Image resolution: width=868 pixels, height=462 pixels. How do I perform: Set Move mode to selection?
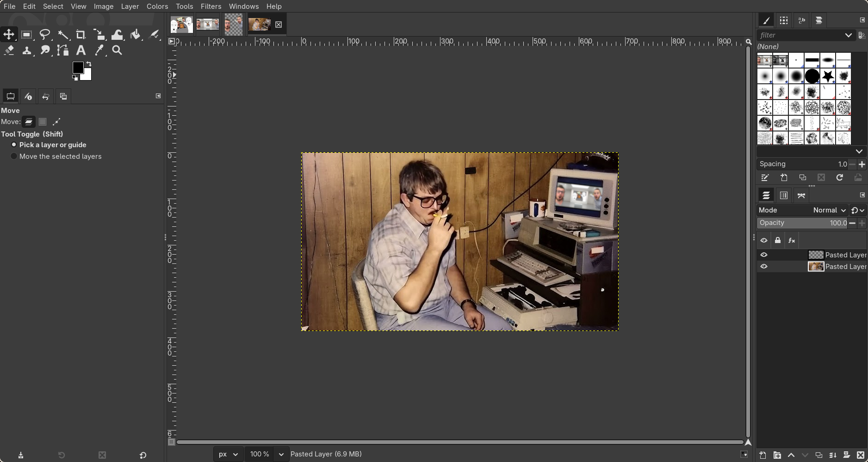point(43,122)
